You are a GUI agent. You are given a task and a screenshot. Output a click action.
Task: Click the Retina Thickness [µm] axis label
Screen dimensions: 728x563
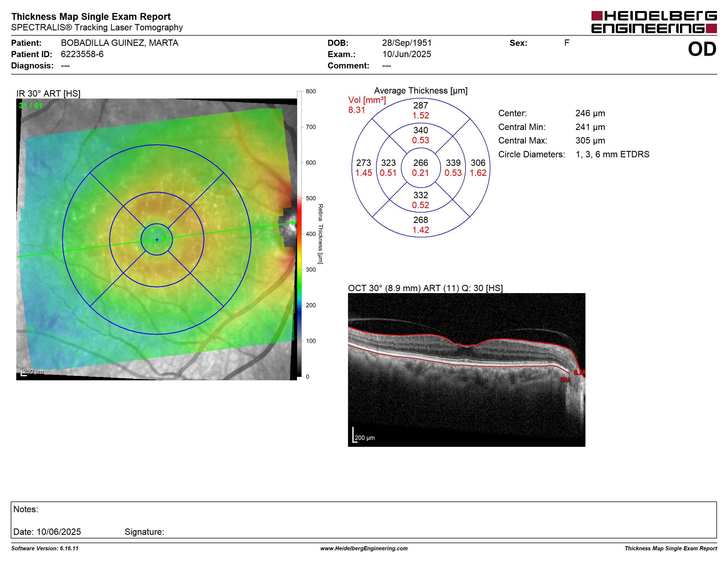tap(320, 234)
